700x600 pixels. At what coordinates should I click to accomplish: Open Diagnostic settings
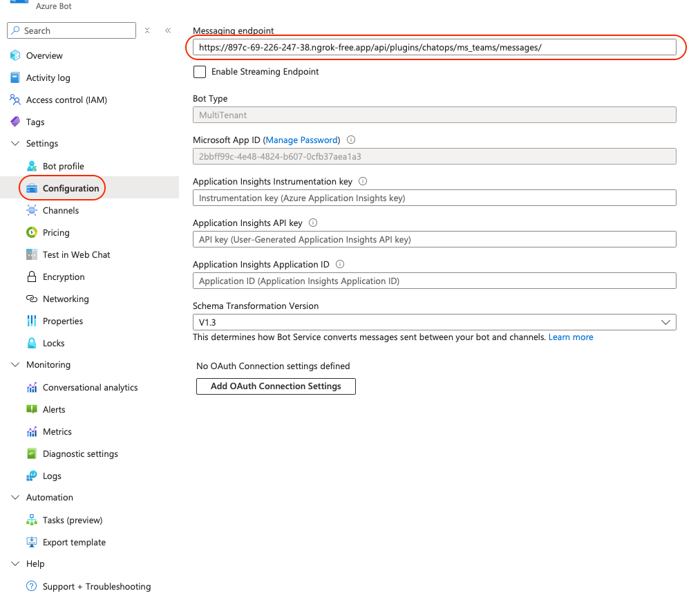80,454
